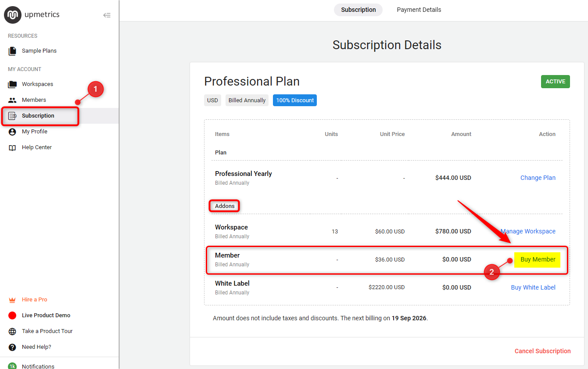
Task: Click the $36.00 USD unit price
Action: point(390,259)
